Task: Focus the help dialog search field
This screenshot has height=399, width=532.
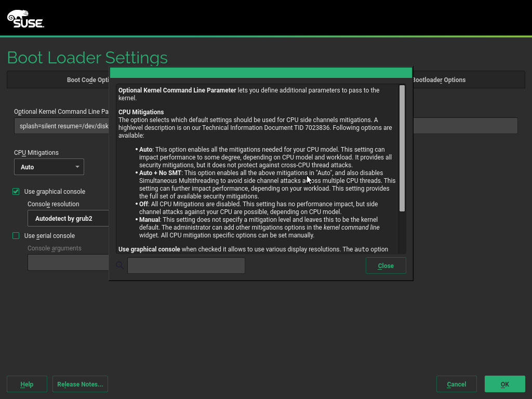Action: tap(186, 265)
